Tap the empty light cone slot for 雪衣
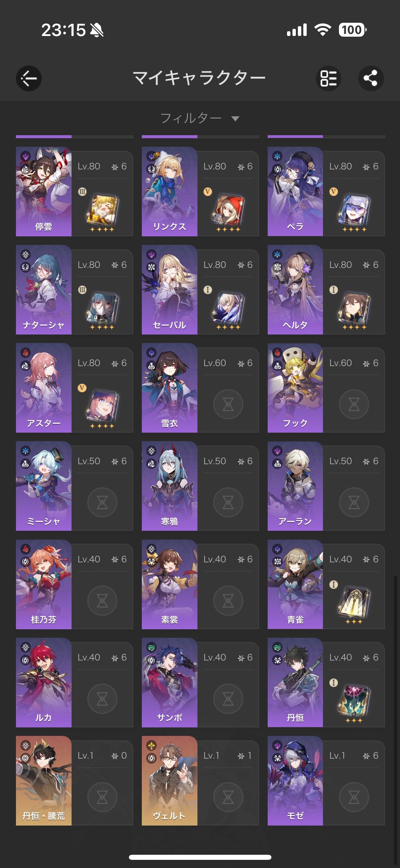Screen dimensions: 400x868 click(x=228, y=404)
